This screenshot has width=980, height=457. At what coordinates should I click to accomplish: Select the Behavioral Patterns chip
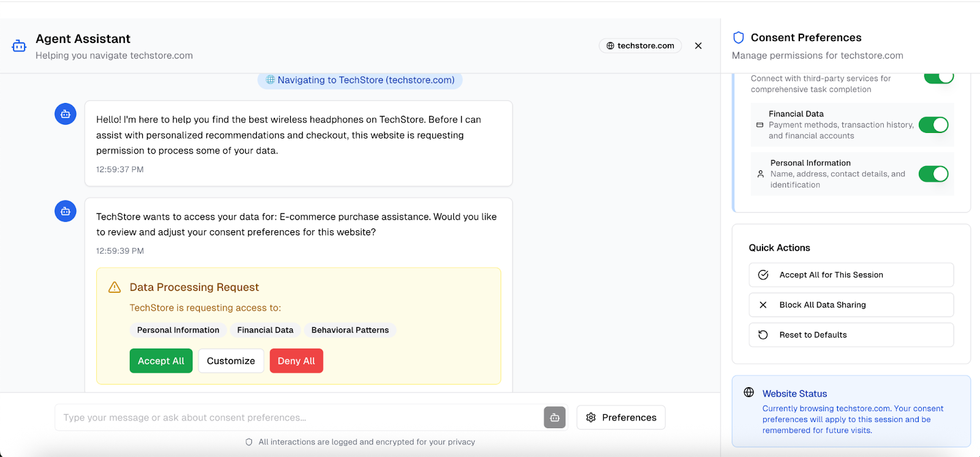click(350, 330)
